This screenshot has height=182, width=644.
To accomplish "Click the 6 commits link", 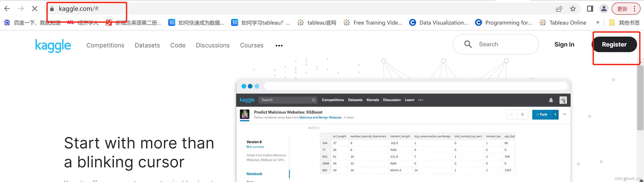I will 255,147.
